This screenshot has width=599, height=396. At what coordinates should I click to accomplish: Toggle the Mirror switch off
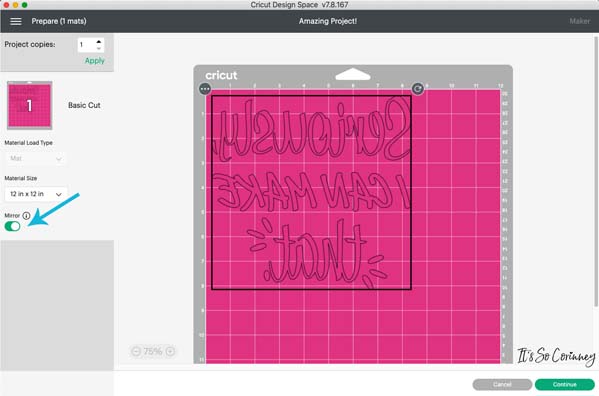click(12, 226)
